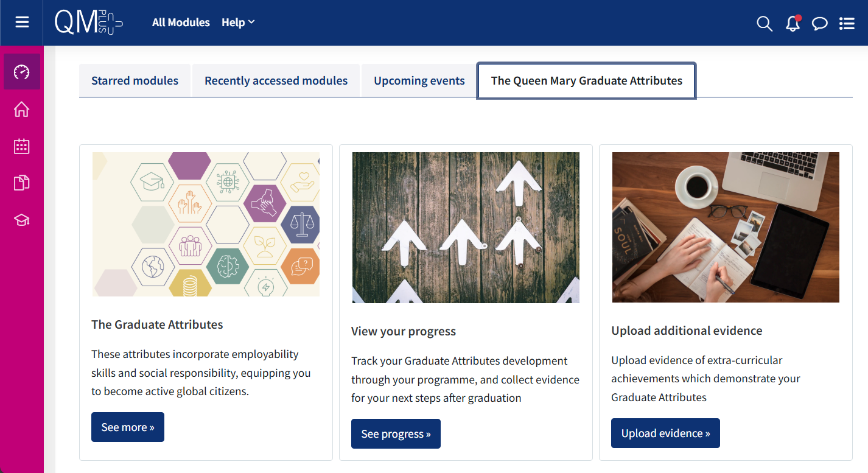Select the Dashboard speedometer icon in sidebar
The image size is (868, 473).
(x=21, y=71)
